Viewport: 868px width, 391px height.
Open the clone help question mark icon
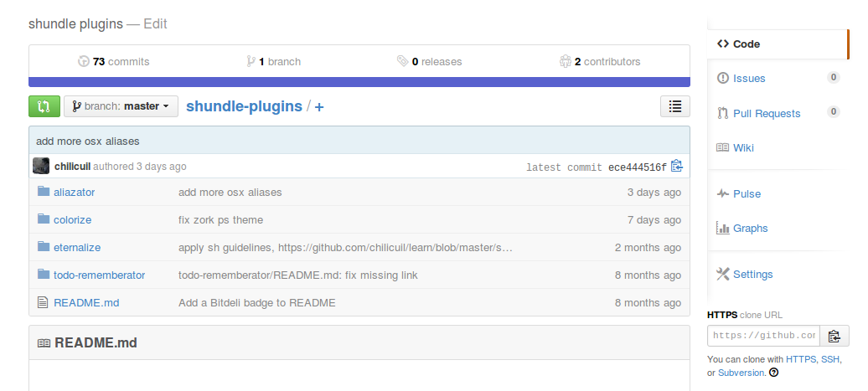773,373
